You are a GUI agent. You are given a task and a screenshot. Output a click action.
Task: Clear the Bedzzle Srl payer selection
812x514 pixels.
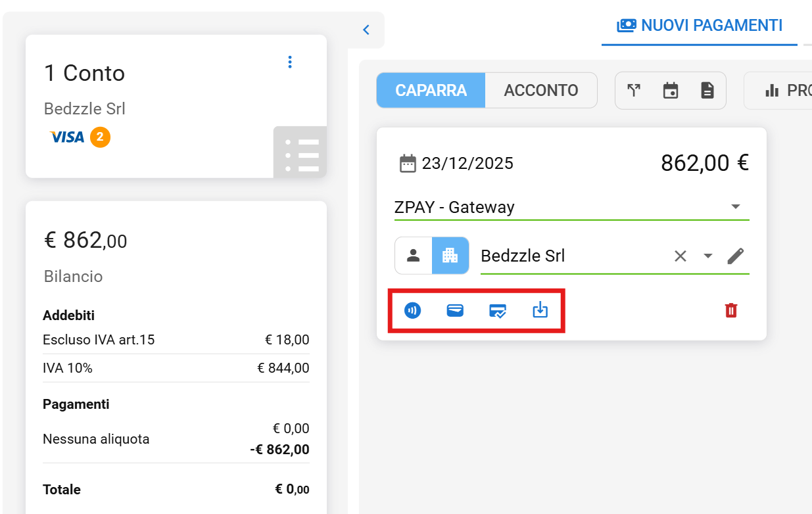tap(681, 256)
